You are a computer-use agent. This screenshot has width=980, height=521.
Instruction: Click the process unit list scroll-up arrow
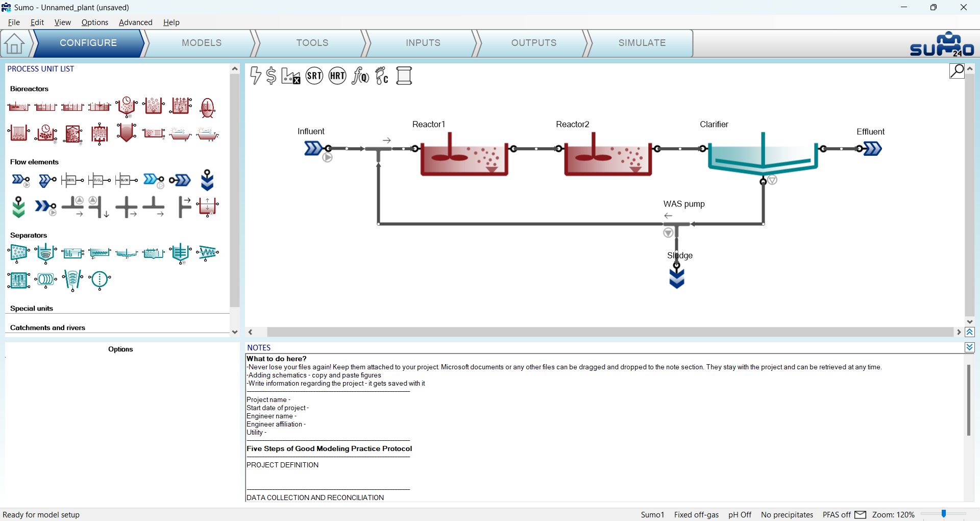click(x=235, y=68)
